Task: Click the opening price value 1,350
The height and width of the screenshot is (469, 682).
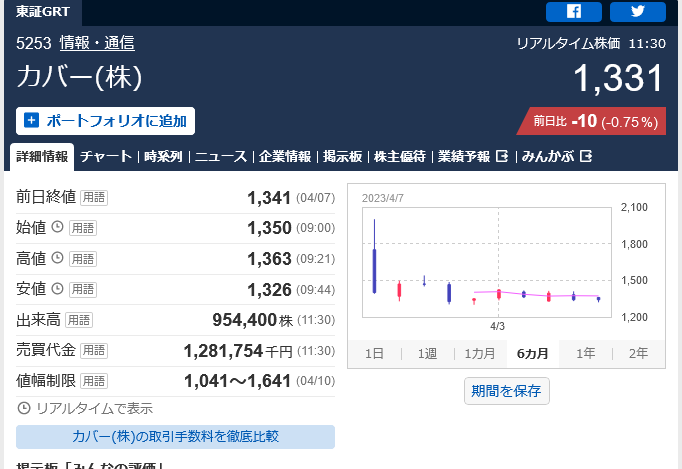Action: [x=269, y=228]
